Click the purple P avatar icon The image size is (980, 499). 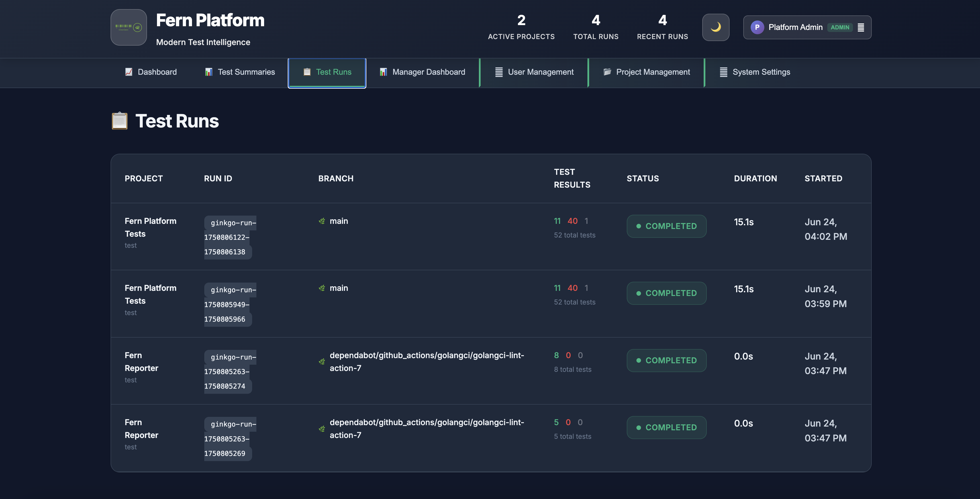757,27
